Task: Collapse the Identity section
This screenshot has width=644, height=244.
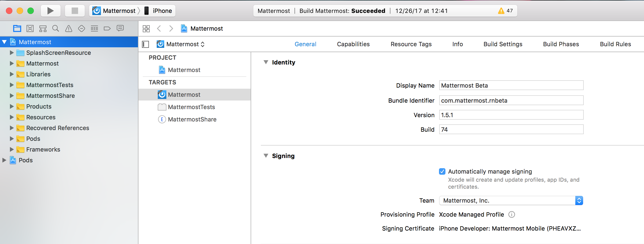Action: click(266, 62)
